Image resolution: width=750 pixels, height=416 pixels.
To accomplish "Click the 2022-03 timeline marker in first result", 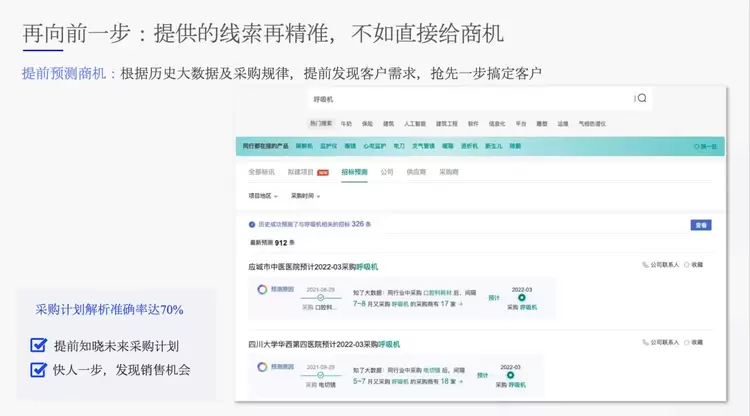I will [522, 297].
